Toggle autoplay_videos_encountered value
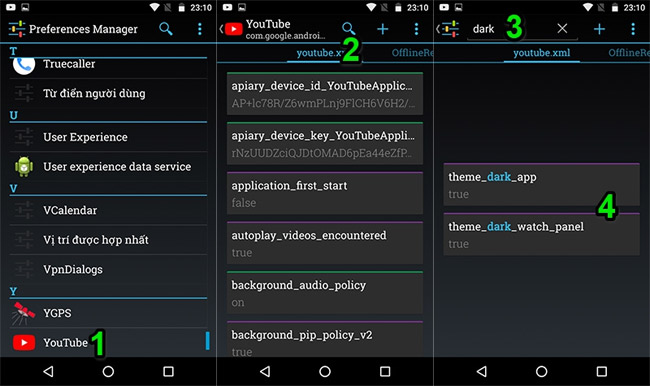The height and width of the screenshot is (386, 650). pyautogui.click(x=325, y=243)
